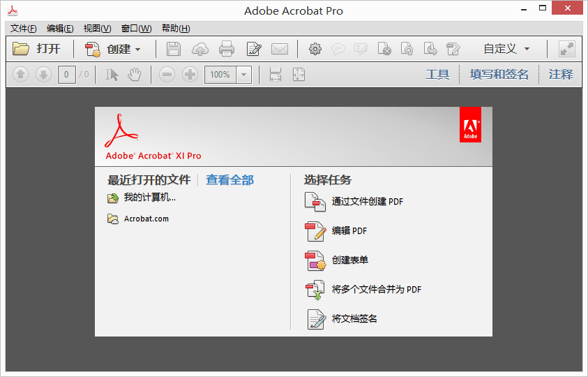Click the zoom in plus button

point(190,74)
